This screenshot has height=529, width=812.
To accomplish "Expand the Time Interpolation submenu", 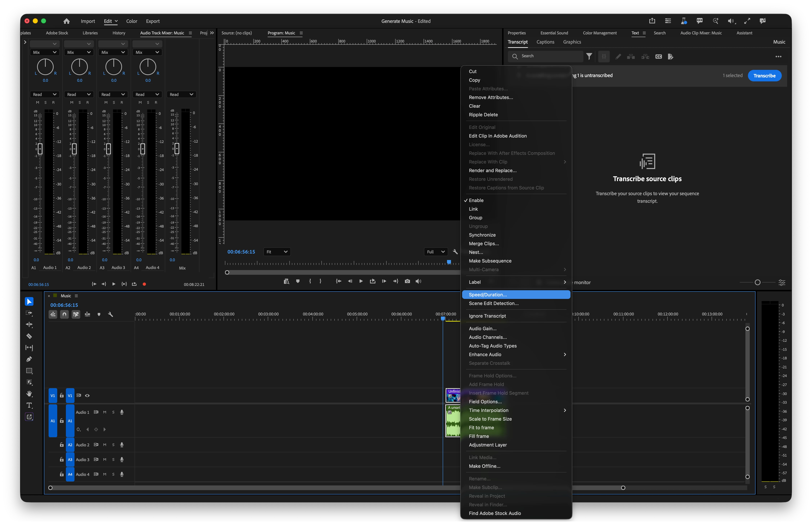I will tap(565, 410).
